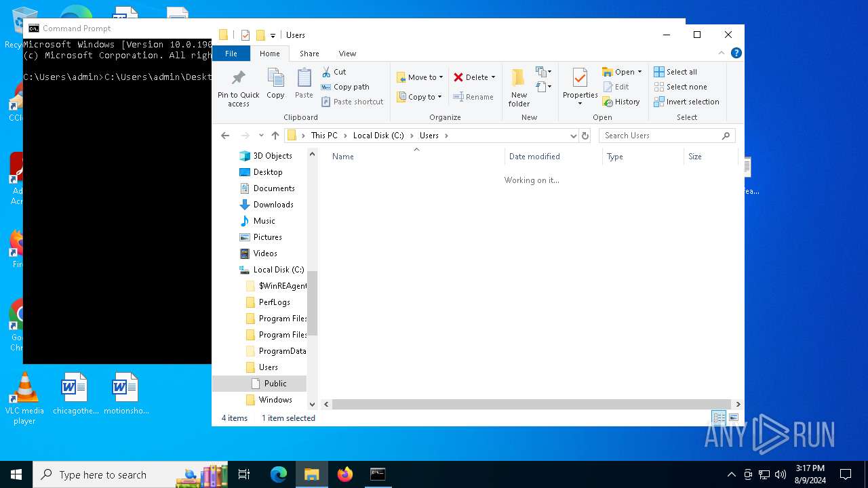The height and width of the screenshot is (488, 868).
Task: Expand the Open button dropdown arrow
Action: [639, 72]
